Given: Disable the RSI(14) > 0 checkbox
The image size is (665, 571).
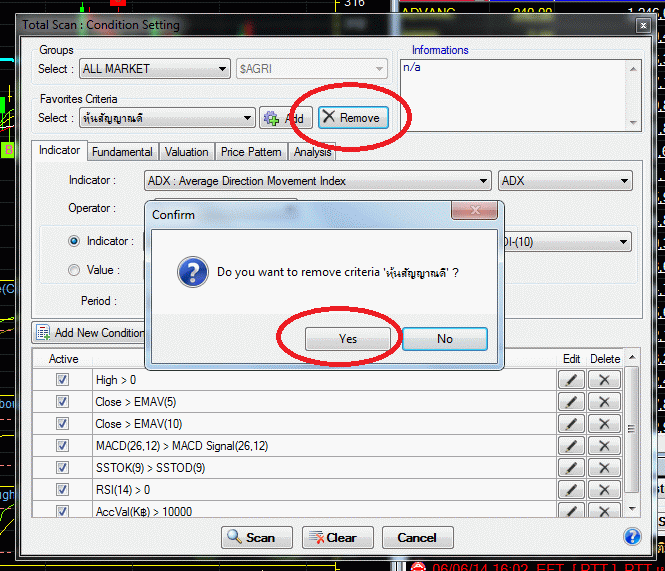Looking at the screenshot, I should tap(62, 490).
